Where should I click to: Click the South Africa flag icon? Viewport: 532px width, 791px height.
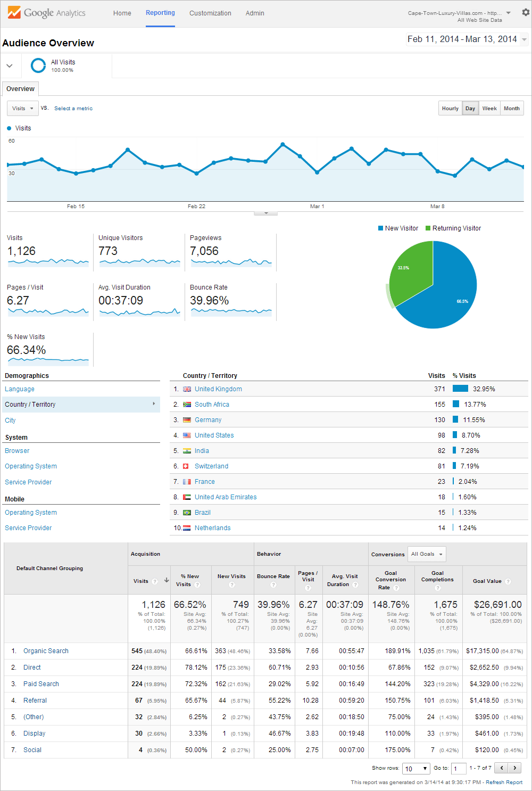coord(187,405)
